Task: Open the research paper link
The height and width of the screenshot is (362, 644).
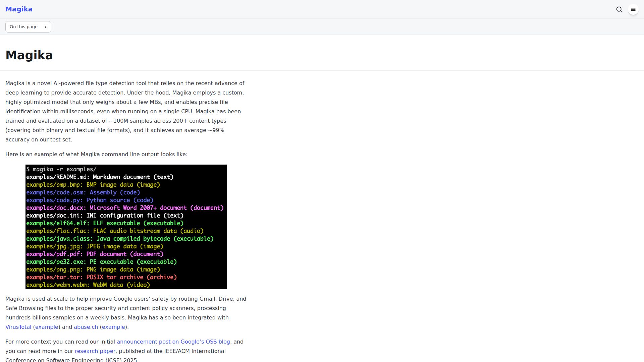Action: [95, 351]
